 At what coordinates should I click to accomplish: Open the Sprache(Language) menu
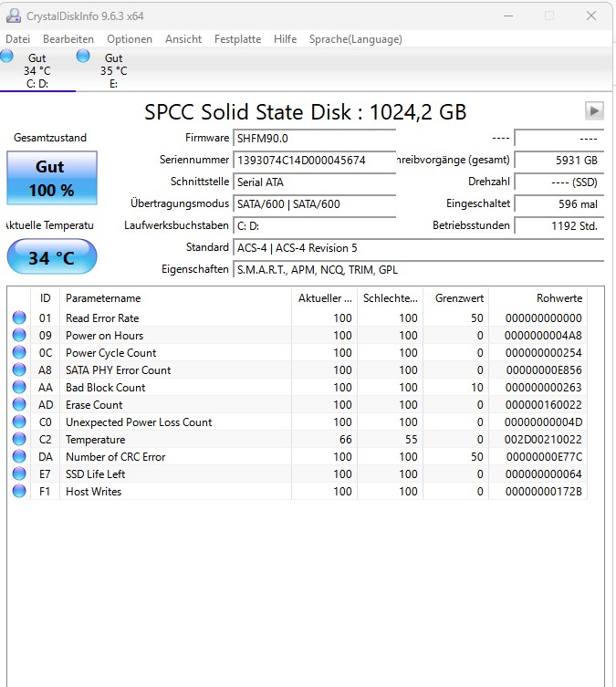355,39
